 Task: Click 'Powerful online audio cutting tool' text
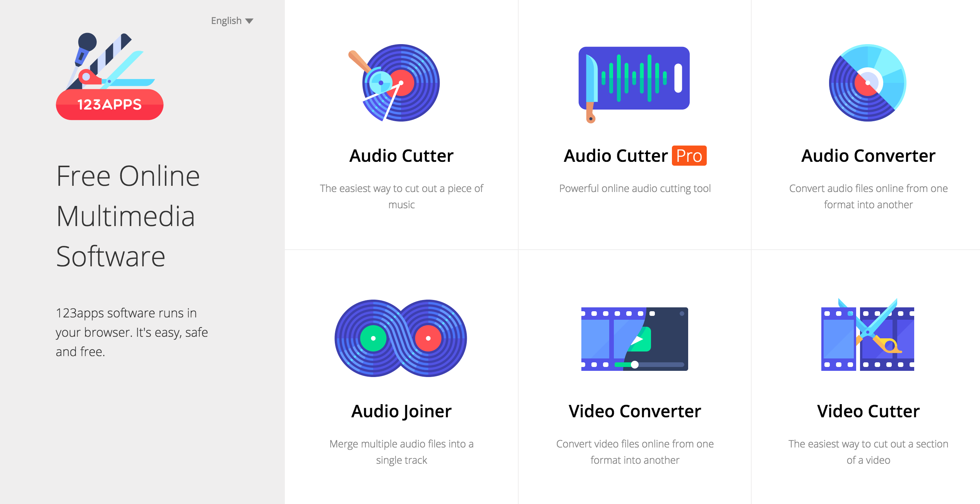tap(634, 189)
